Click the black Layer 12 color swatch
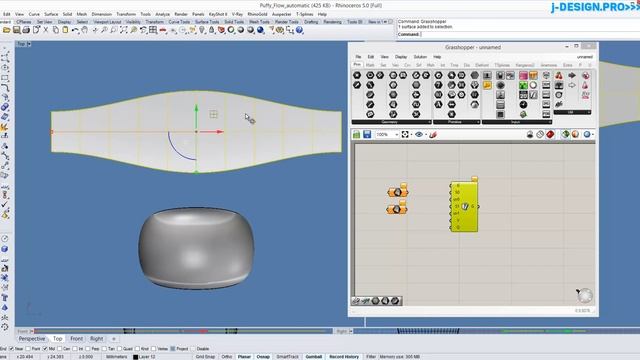640x360 pixels. point(136,357)
